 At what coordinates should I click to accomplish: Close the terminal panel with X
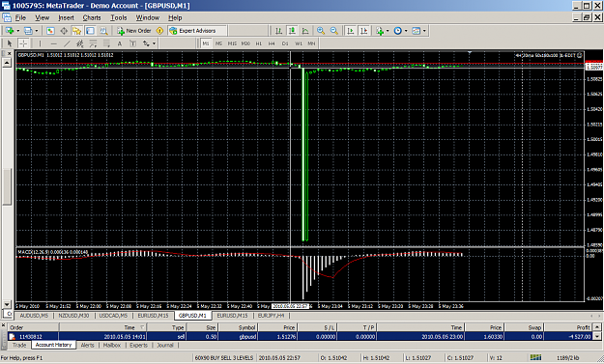(3, 325)
